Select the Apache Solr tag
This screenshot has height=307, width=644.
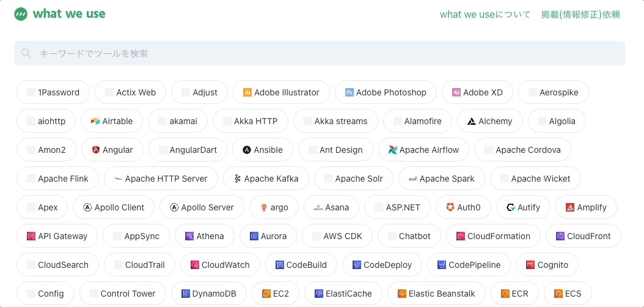pos(354,179)
